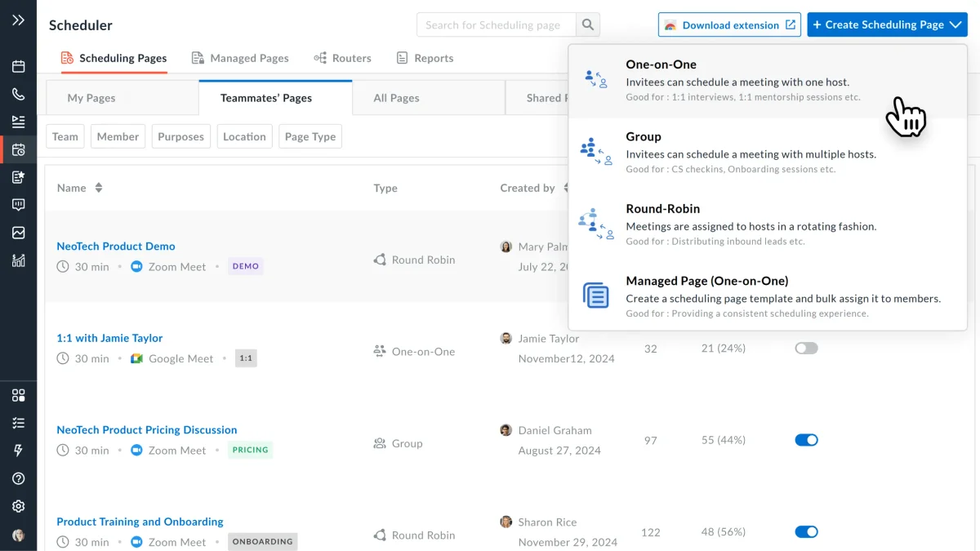Open the phone calls sidebar icon
The image size is (980, 551).
pos(18,94)
